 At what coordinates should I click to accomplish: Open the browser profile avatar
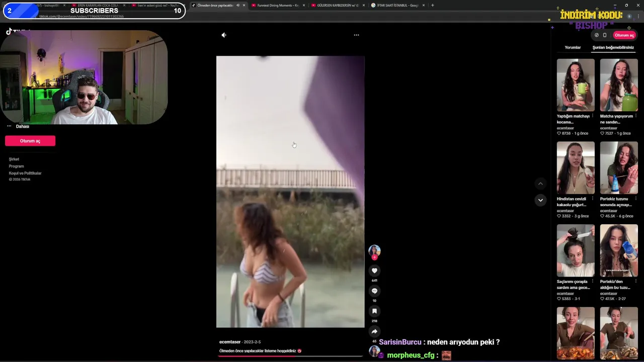[x=629, y=16]
